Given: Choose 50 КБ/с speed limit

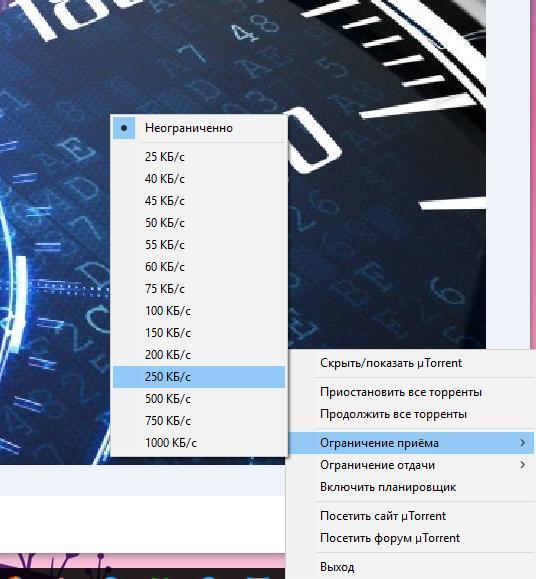Looking at the screenshot, I should [199, 223].
